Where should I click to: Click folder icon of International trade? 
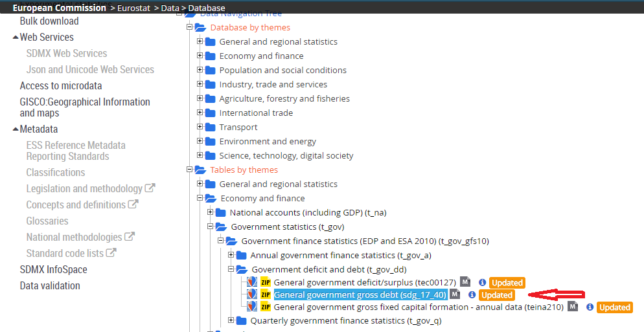[x=211, y=113]
